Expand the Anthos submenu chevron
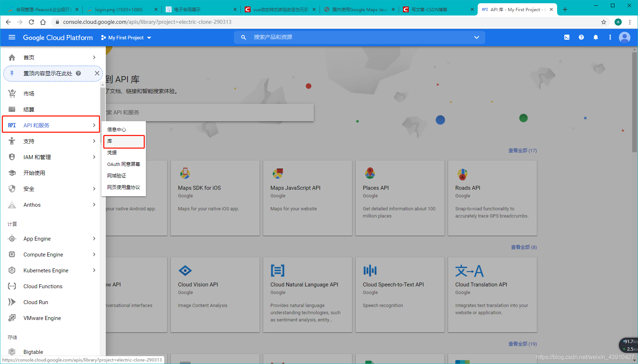The image size is (638, 364). click(94, 205)
